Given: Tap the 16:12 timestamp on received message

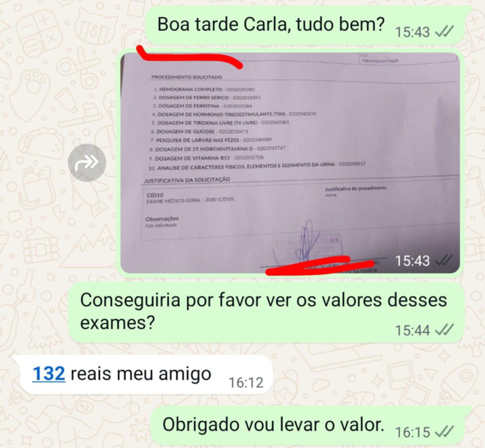Looking at the screenshot, I should pyautogui.click(x=246, y=383).
